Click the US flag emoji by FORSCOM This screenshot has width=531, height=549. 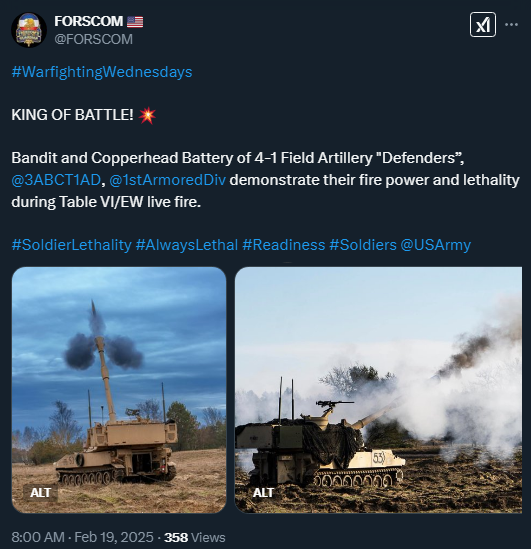tap(135, 22)
